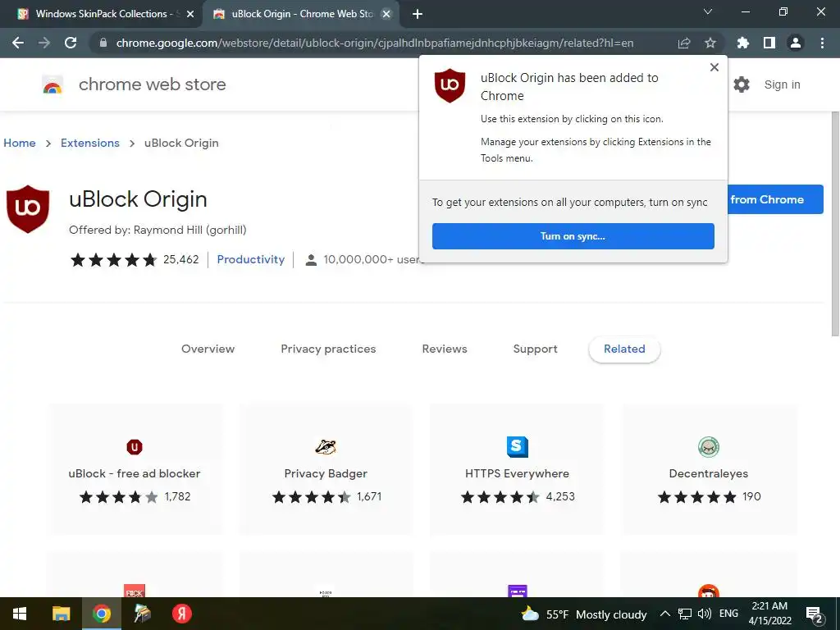Reload the current page
840x630 pixels.
pos(71,43)
